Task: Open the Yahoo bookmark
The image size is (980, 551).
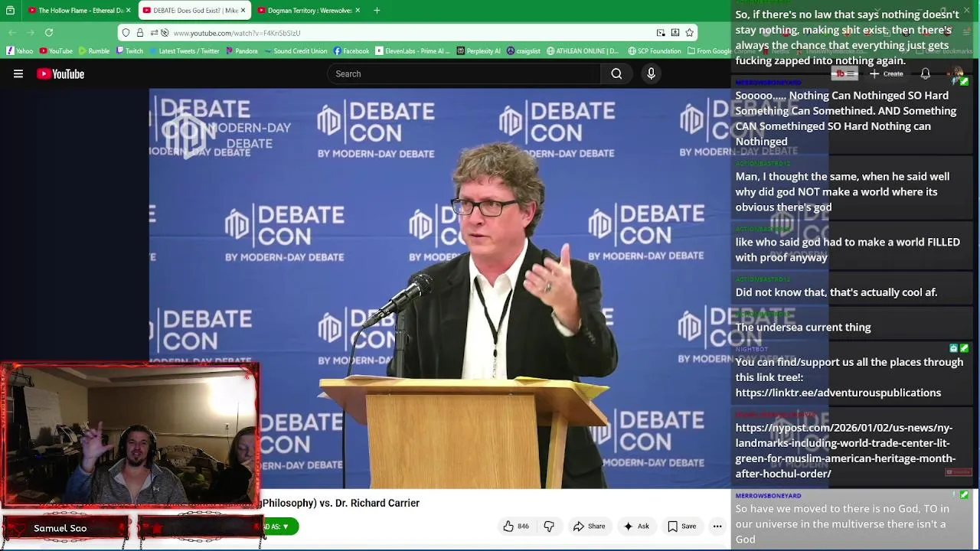Action: pos(20,51)
